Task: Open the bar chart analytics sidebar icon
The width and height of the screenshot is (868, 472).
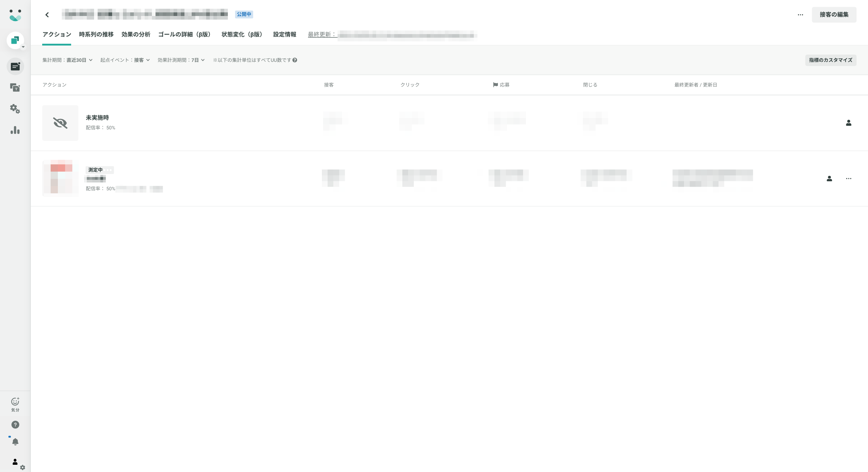Action: tap(15, 130)
